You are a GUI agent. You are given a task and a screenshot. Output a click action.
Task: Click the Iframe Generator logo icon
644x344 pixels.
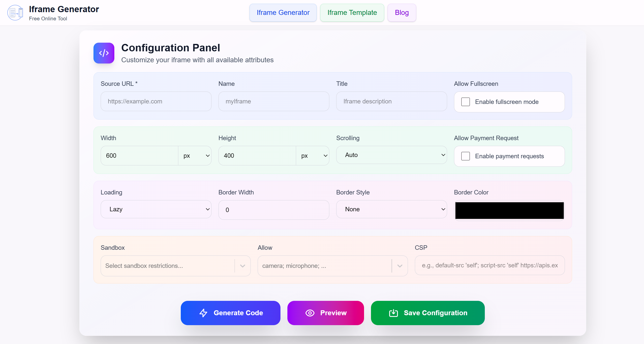point(15,12)
